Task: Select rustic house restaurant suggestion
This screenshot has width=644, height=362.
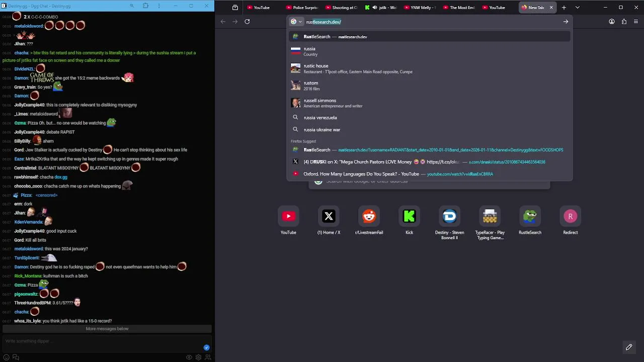Action: [x=430, y=68]
